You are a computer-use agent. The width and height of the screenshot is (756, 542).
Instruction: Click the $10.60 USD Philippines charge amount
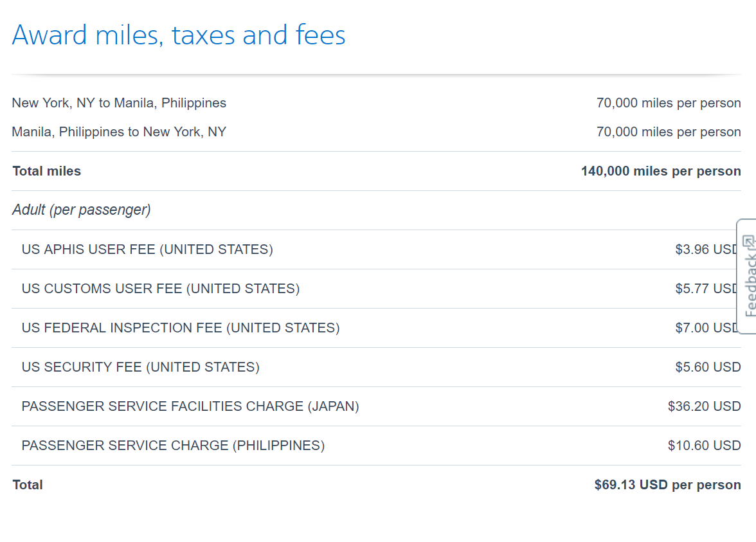coord(704,446)
